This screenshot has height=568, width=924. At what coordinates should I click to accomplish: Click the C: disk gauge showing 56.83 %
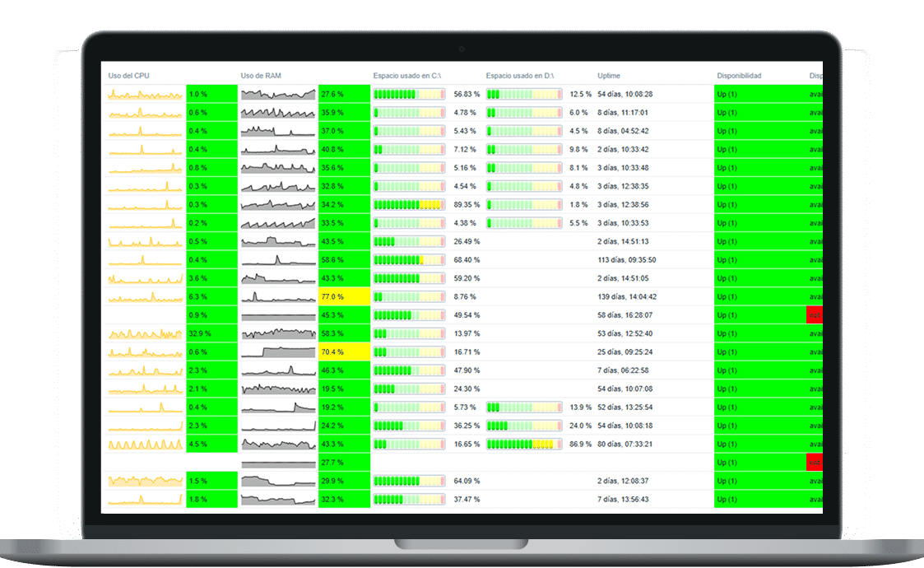click(x=409, y=94)
